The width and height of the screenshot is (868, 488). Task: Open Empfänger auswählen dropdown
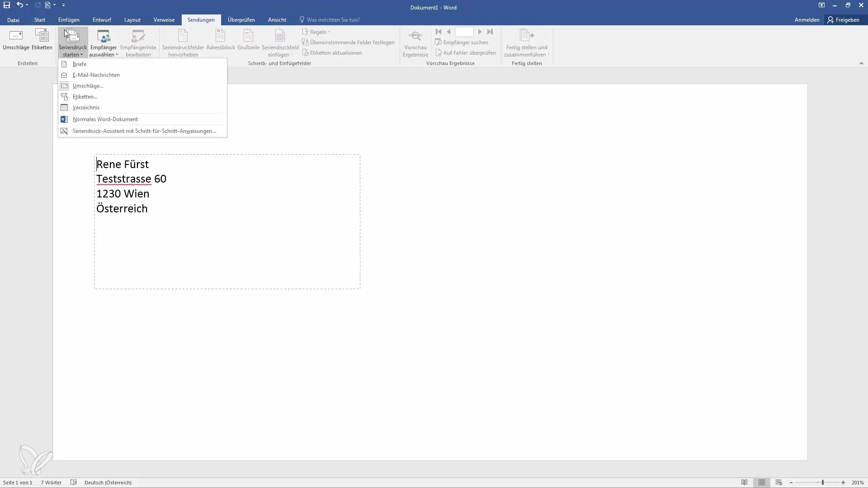(x=104, y=43)
